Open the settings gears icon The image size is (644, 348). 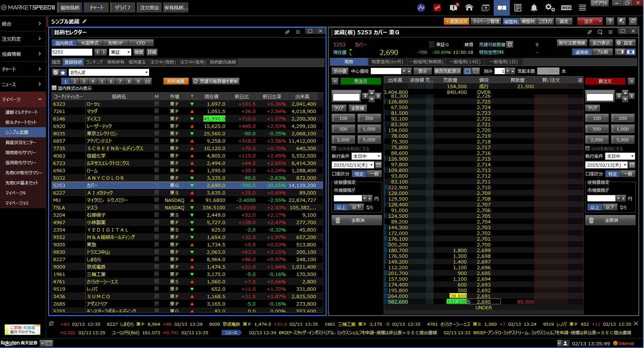pyautogui.click(x=550, y=7)
